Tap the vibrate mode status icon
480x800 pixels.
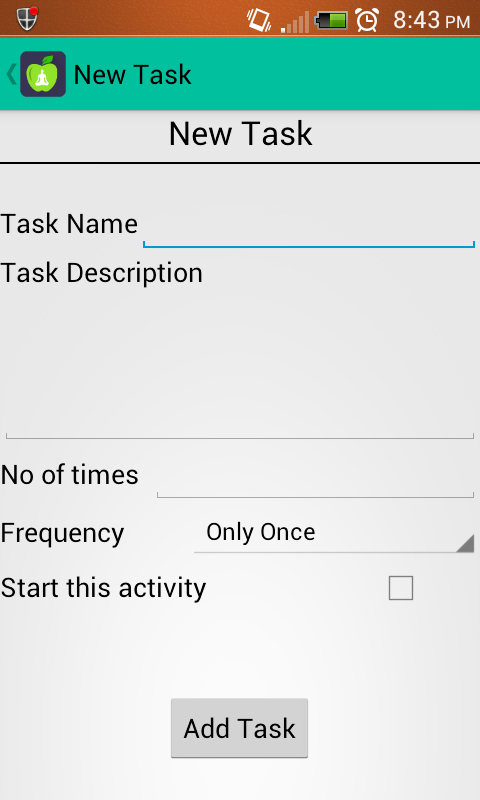[260, 20]
